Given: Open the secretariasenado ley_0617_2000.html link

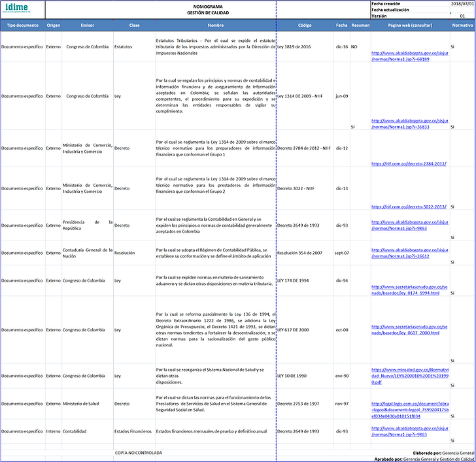Looking at the screenshot, I should [409, 330].
